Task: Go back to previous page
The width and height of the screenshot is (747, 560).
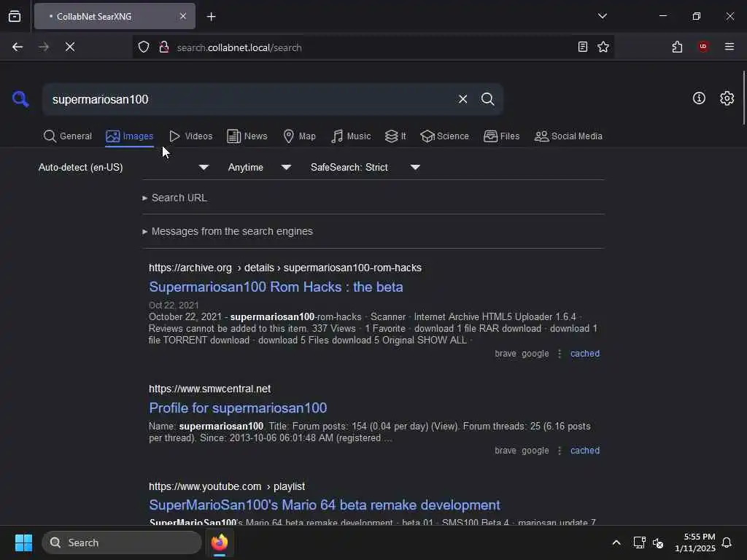Action: click(18, 47)
